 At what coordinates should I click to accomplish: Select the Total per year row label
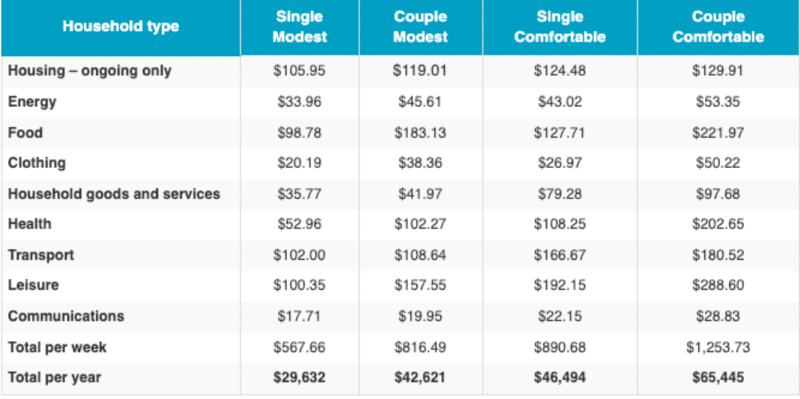(x=54, y=378)
